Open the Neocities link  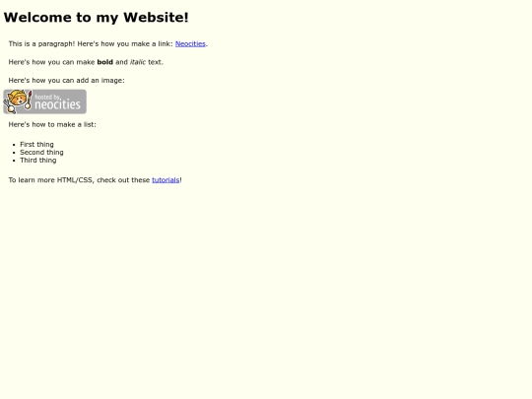tap(190, 43)
